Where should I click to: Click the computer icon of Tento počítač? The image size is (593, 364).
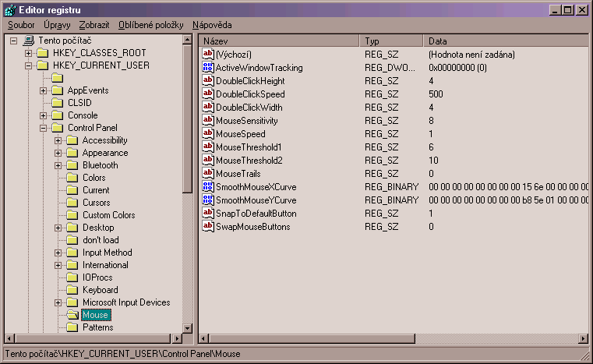point(29,40)
